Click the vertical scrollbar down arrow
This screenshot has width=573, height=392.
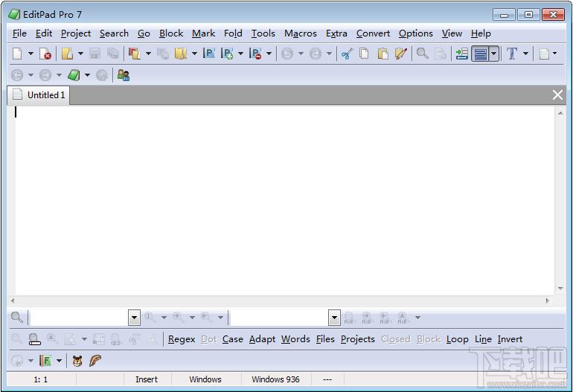click(560, 289)
